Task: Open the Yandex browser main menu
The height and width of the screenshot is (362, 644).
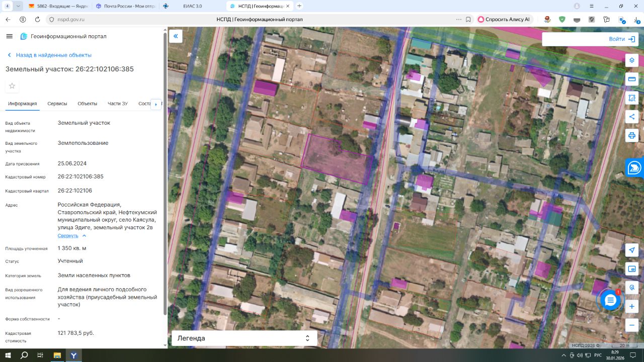Action: pyautogui.click(x=593, y=6)
